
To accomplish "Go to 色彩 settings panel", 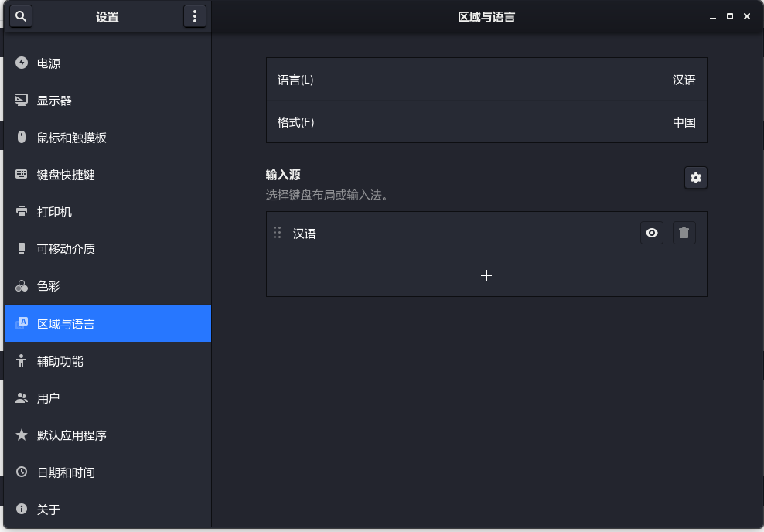I will (107, 286).
